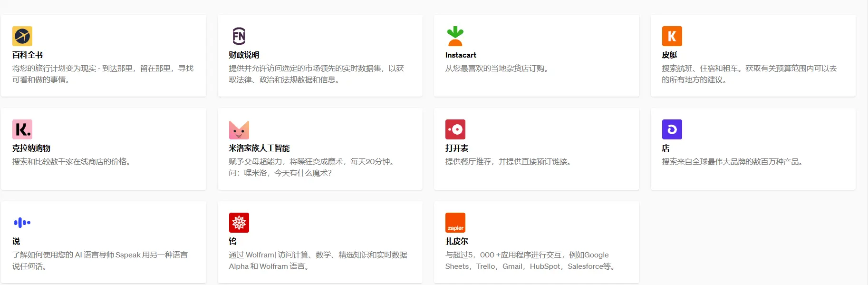Click the description 提供餐厅推荐，并提供直接预订链接
Screen dimensions: 868x285
coord(510,162)
